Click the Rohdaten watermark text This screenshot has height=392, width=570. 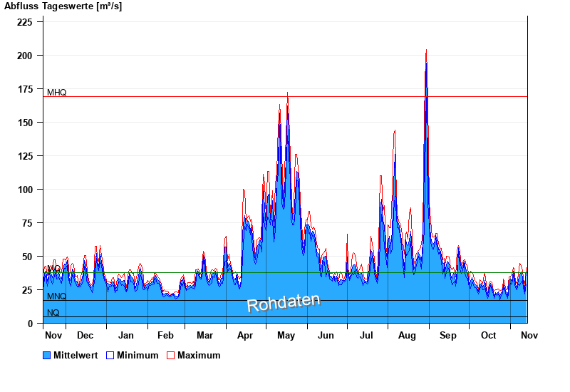(x=284, y=302)
